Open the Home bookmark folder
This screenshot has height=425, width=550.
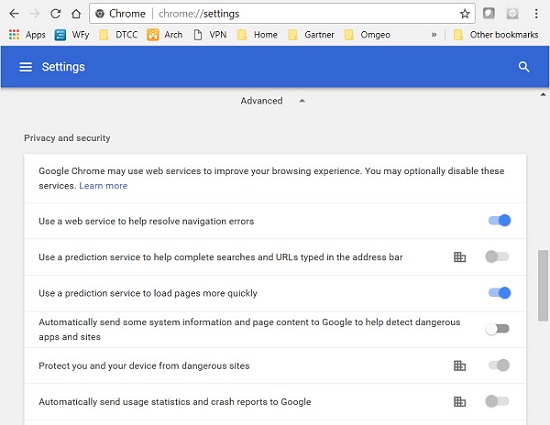click(257, 35)
